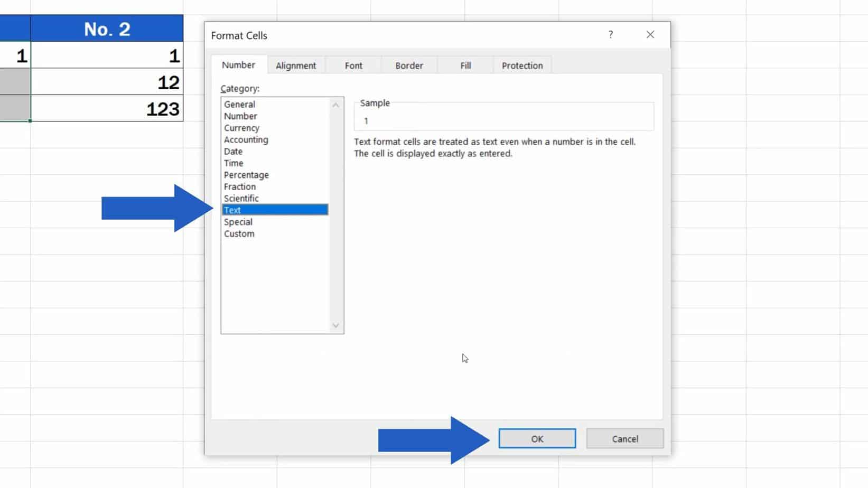Switch to the Fill tab

click(465, 65)
